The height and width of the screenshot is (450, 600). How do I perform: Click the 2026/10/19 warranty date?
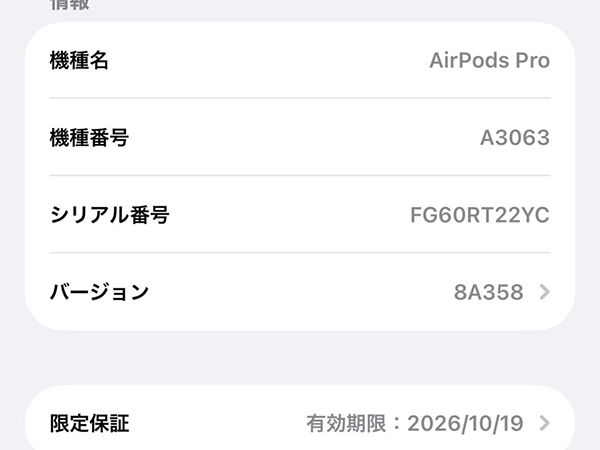coord(466,423)
